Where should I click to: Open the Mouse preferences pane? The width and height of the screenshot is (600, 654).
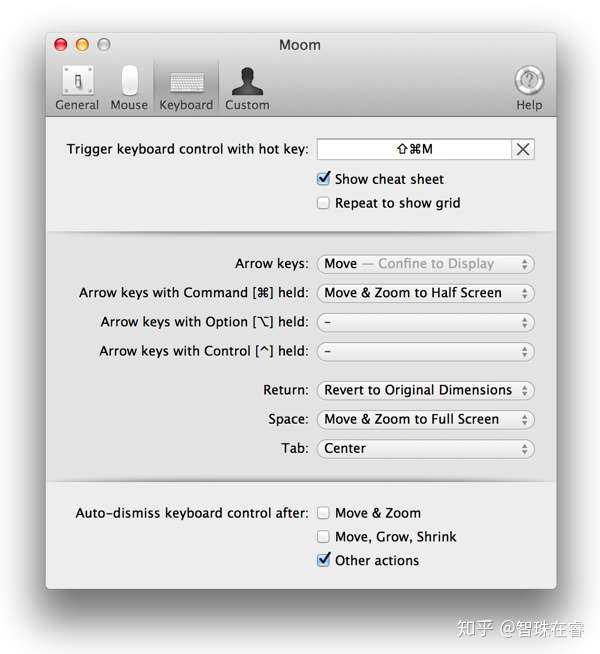129,88
